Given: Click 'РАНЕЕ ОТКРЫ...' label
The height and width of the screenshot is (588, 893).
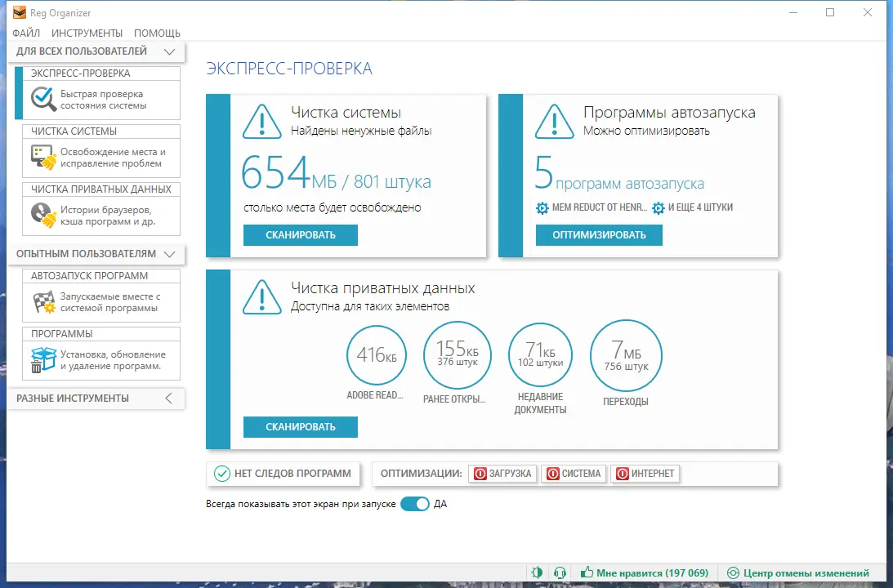Looking at the screenshot, I should 454,399.
